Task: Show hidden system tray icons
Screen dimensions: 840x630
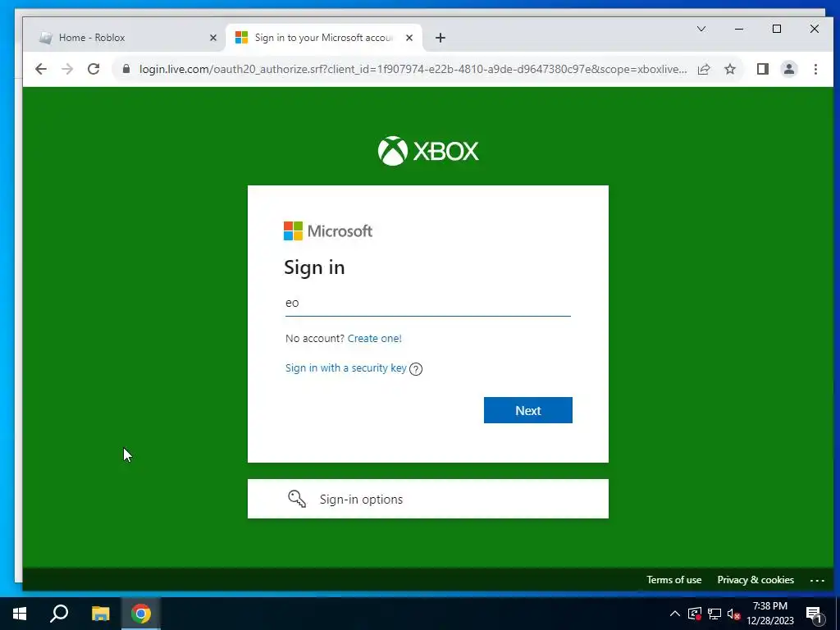Action: (x=675, y=614)
